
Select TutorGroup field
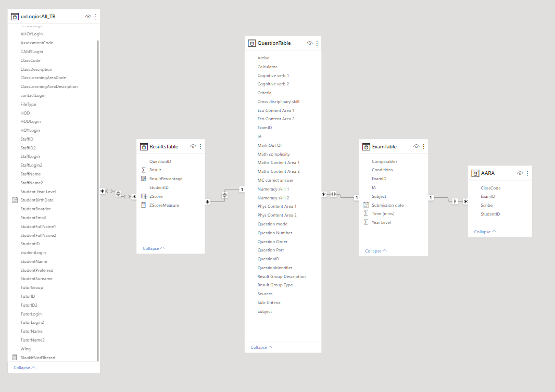(32, 287)
